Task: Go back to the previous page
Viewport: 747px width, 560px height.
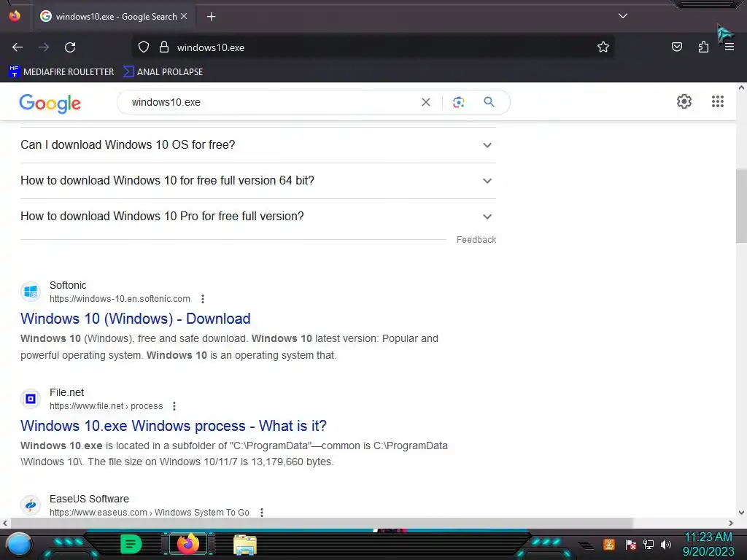Action: click(18, 47)
